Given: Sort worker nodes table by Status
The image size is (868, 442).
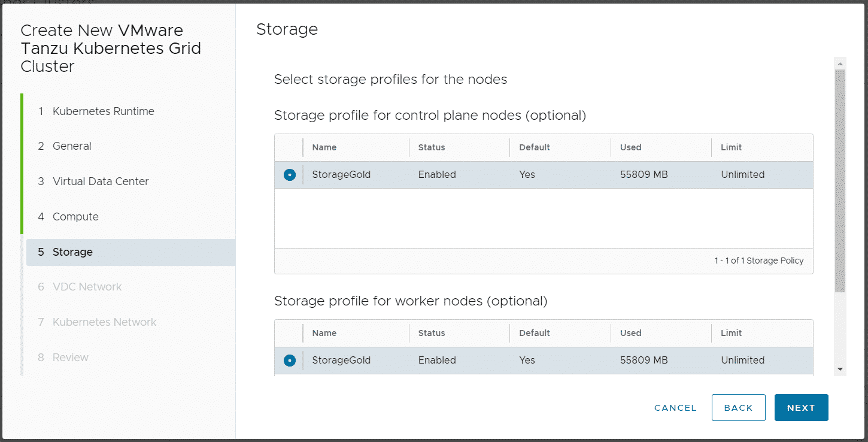Looking at the screenshot, I should click(432, 333).
